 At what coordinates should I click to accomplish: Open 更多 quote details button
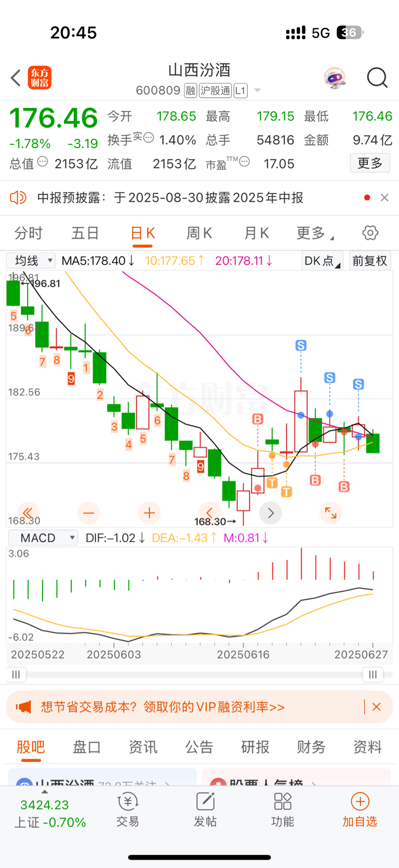coord(370,163)
